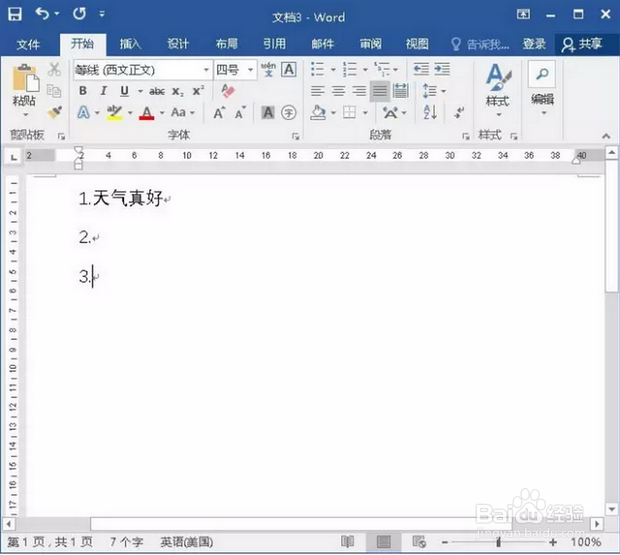Screen dimensions: 620x555
Task: Switch to the 布局 tab
Action: pyautogui.click(x=227, y=44)
